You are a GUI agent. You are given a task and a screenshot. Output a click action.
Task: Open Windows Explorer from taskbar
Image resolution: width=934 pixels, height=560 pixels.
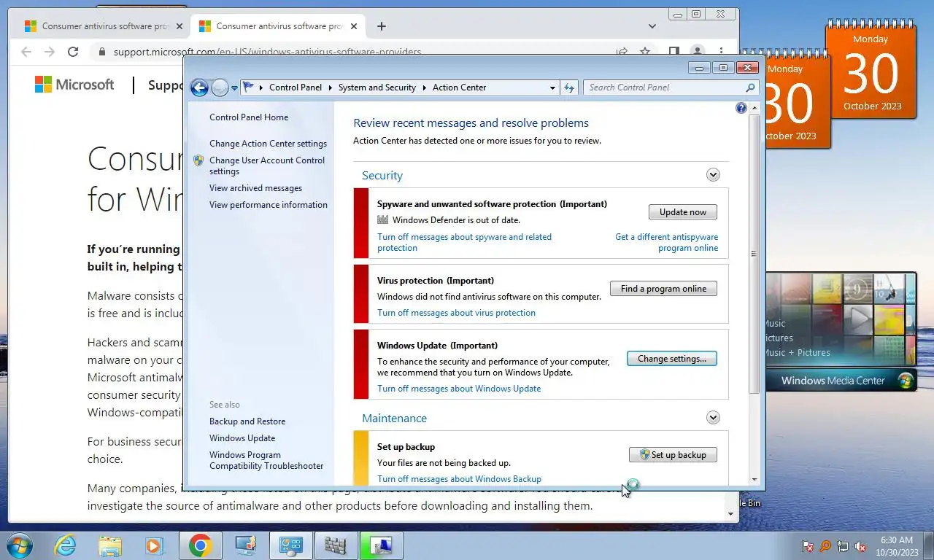point(110,545)
